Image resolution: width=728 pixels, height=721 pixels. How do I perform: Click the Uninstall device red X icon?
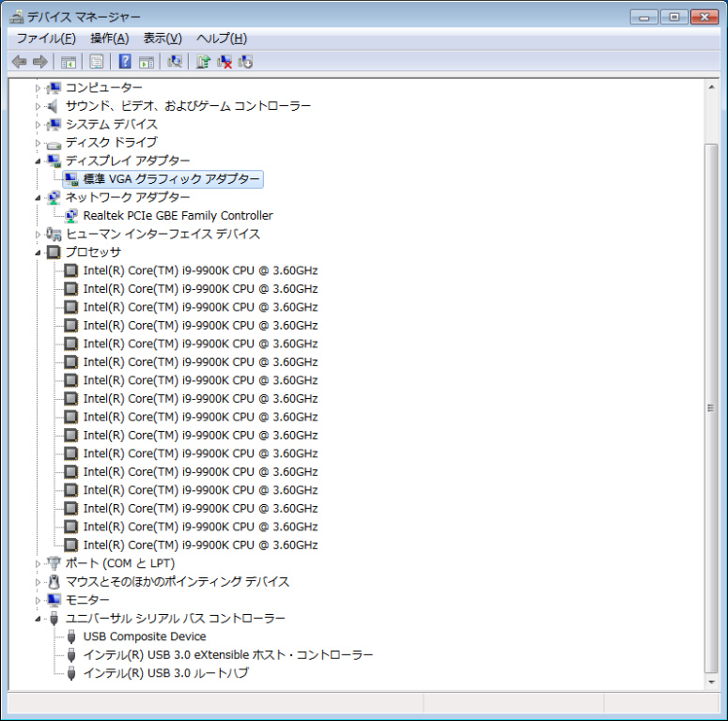225,62
